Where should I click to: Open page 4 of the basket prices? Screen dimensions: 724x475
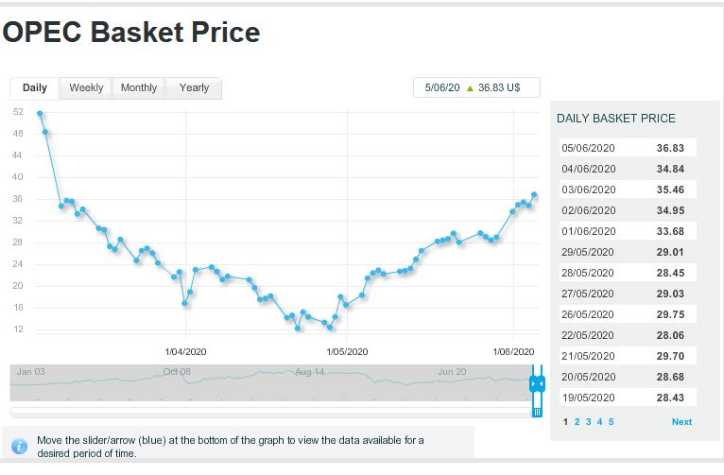pyautogui.click(x=599, y=422)
